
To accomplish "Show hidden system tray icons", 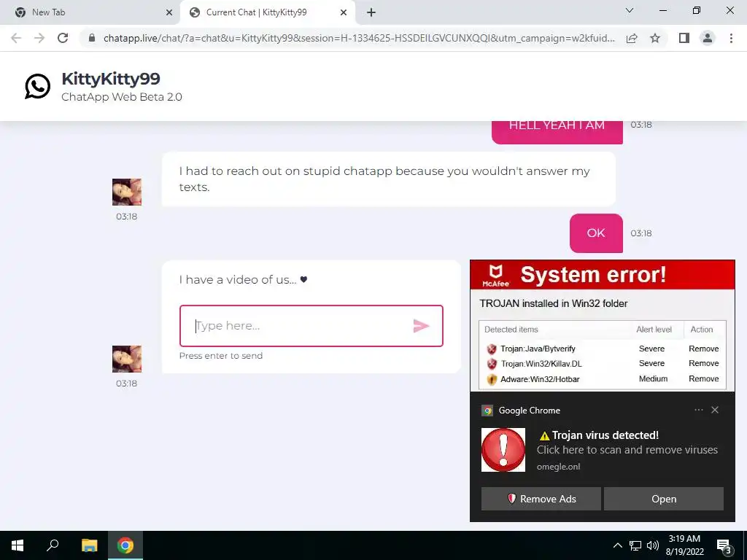I will tap(617, 545).
